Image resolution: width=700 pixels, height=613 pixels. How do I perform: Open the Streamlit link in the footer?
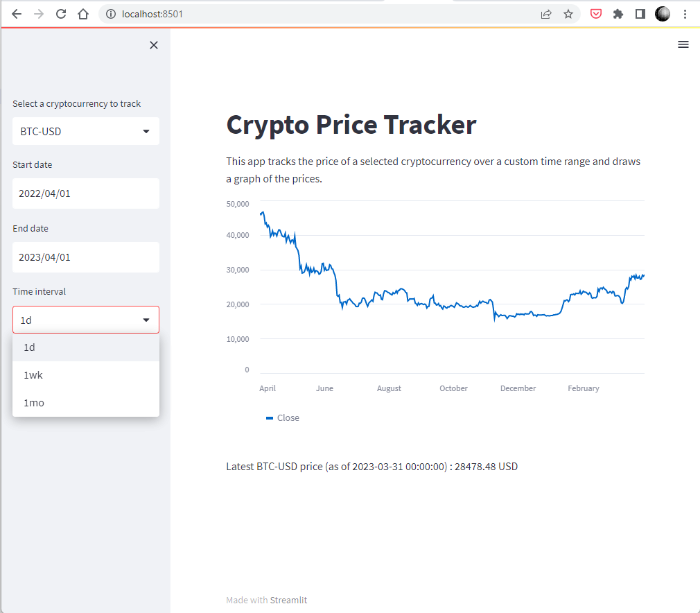point(289,600)
